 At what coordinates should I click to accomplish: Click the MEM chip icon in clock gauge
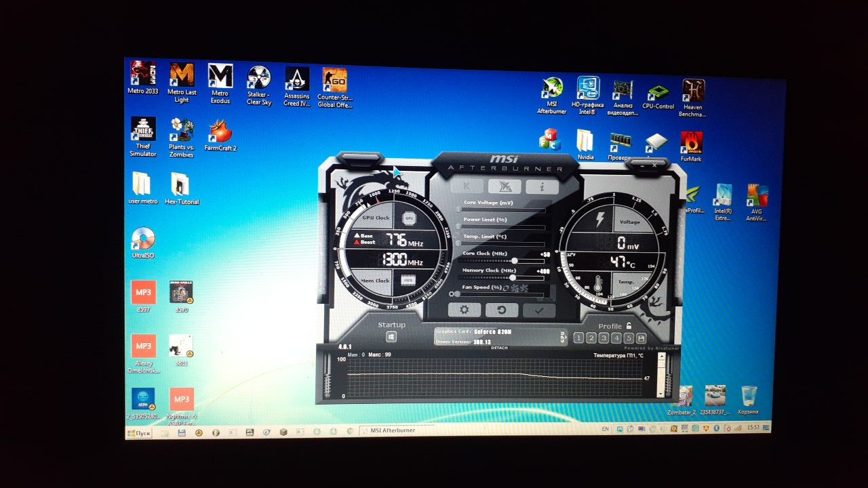coord(408,279)
